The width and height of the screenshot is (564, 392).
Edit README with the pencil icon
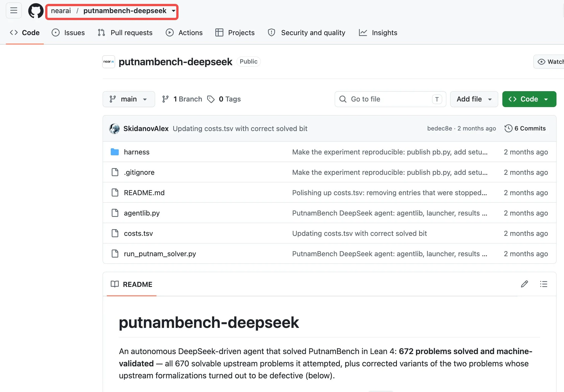point(524,284)
